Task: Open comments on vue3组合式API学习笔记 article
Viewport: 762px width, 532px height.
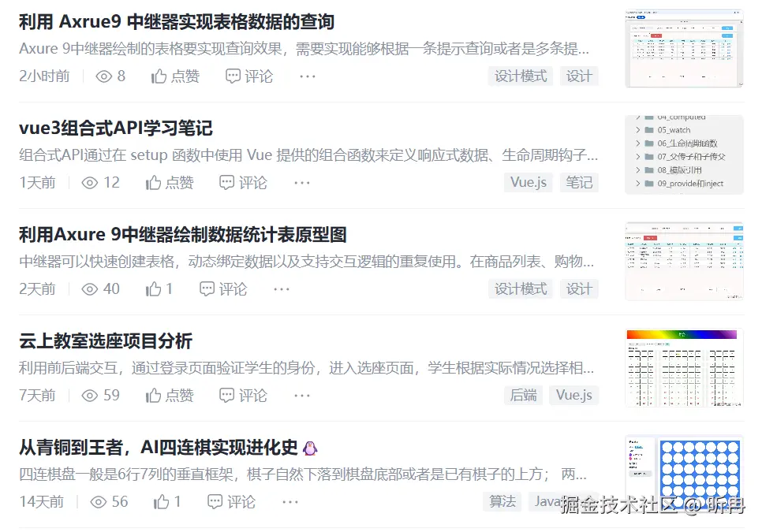Action: click(243, 183)
